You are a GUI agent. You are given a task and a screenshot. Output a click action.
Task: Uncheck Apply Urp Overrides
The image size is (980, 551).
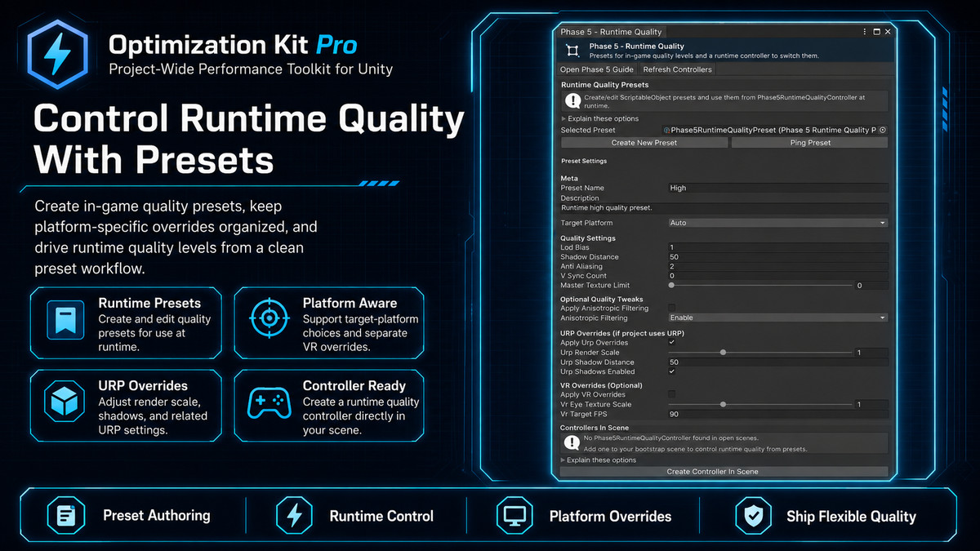[x=672, y=343]
